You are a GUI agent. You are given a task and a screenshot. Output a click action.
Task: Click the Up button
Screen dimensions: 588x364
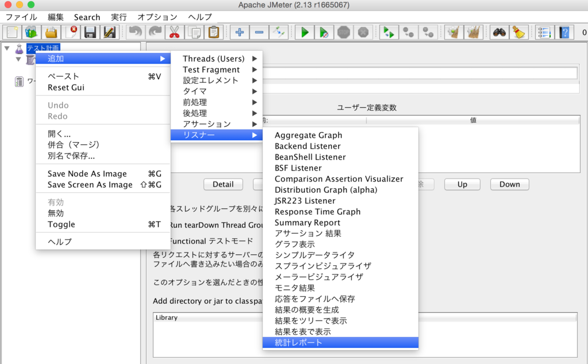pos(462,184)
